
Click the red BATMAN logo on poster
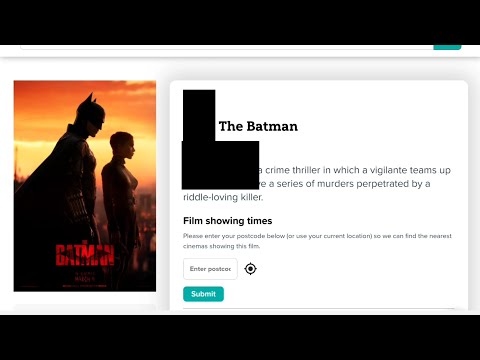pyautogui.click(x=85, y=255)
